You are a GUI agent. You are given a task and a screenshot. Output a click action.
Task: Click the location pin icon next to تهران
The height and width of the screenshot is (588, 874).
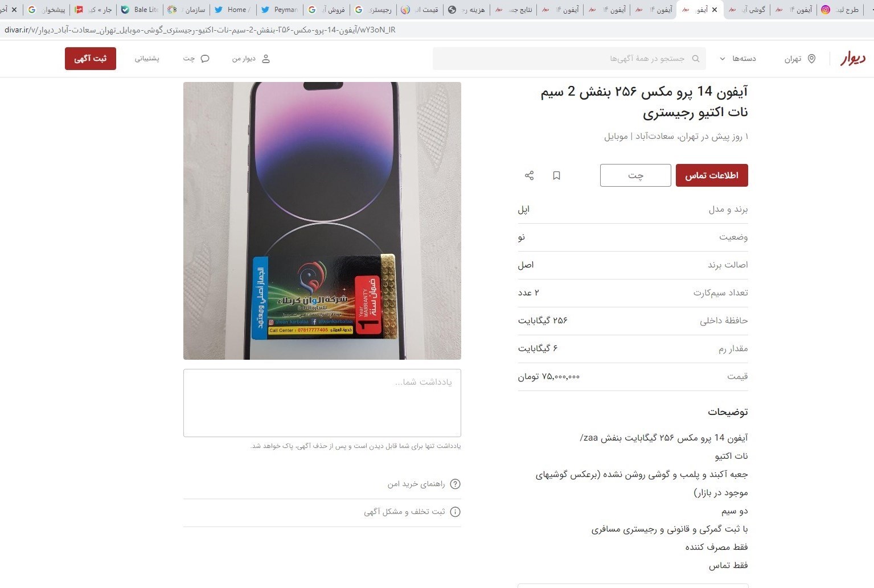(811, 59)
